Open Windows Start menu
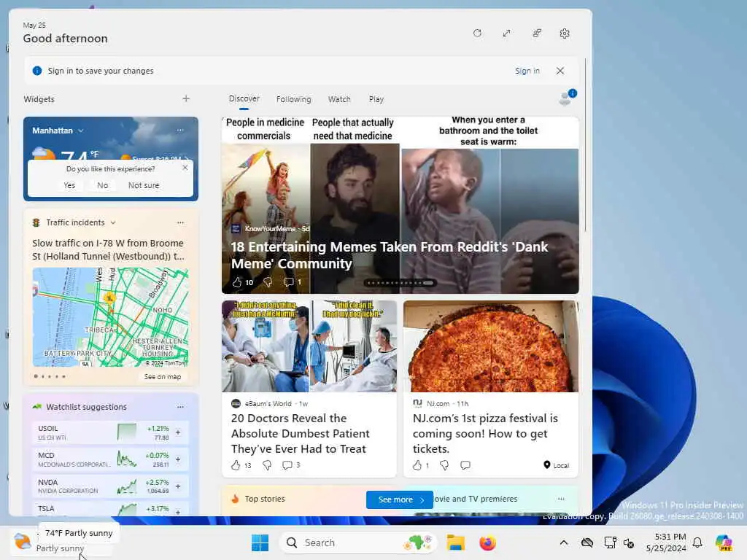The height and width of the screenshot is (560, 747). tap(260, 542)
